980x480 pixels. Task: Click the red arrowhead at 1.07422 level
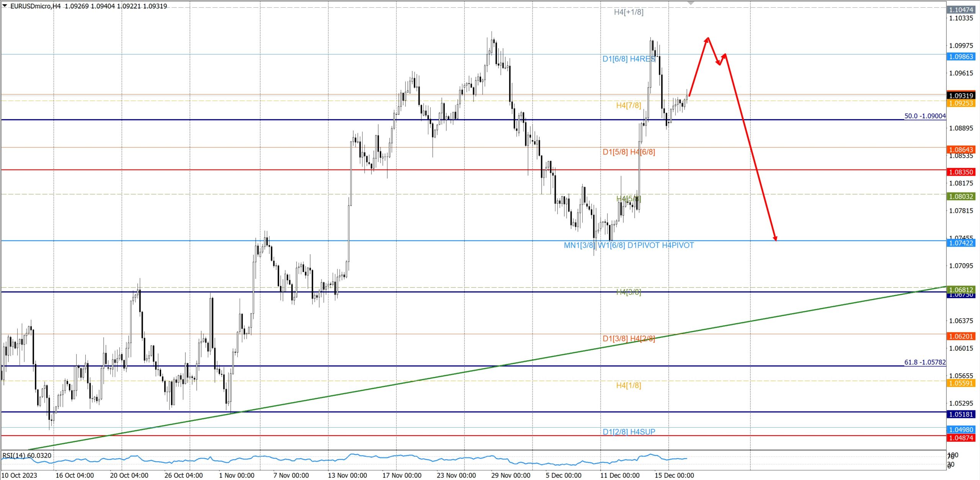(775, 238)
